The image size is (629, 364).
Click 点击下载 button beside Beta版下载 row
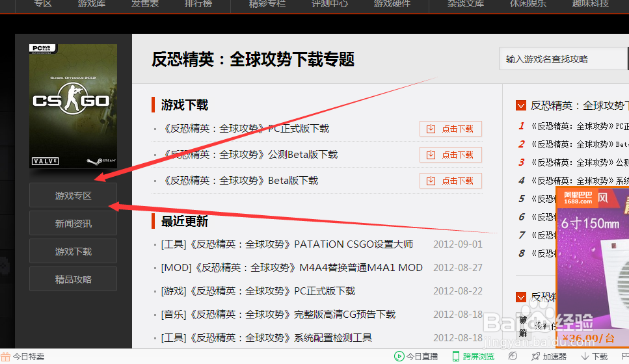(451, 181)
